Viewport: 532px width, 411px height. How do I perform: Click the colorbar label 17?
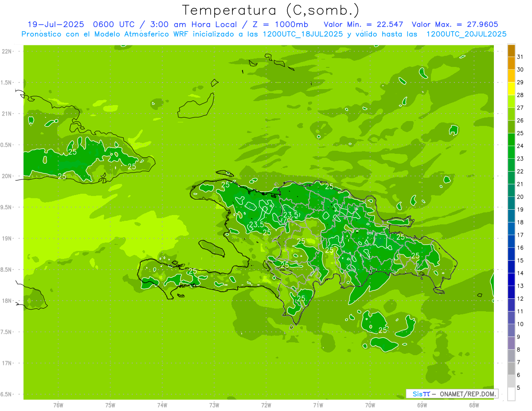(x=520, y=235)
